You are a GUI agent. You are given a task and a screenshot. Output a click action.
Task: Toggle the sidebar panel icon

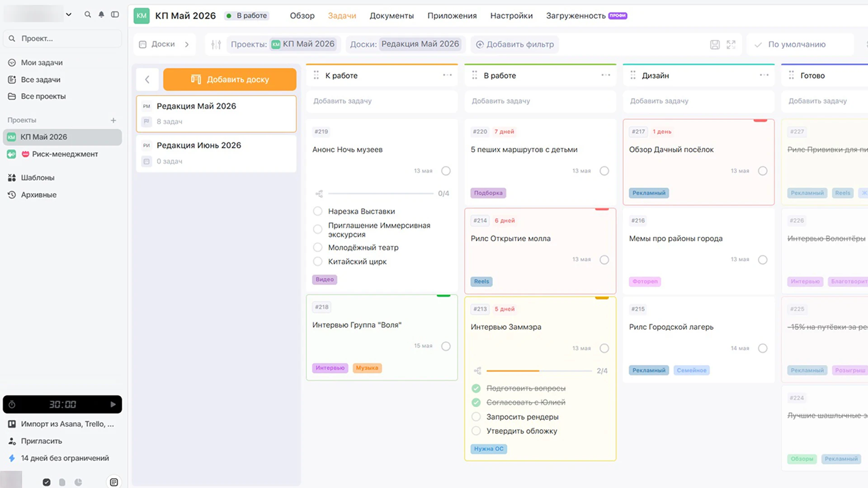pos(115,14)
